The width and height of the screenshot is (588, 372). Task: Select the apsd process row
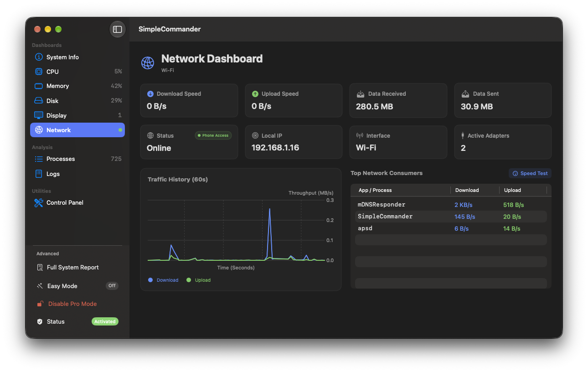[451, 228]
